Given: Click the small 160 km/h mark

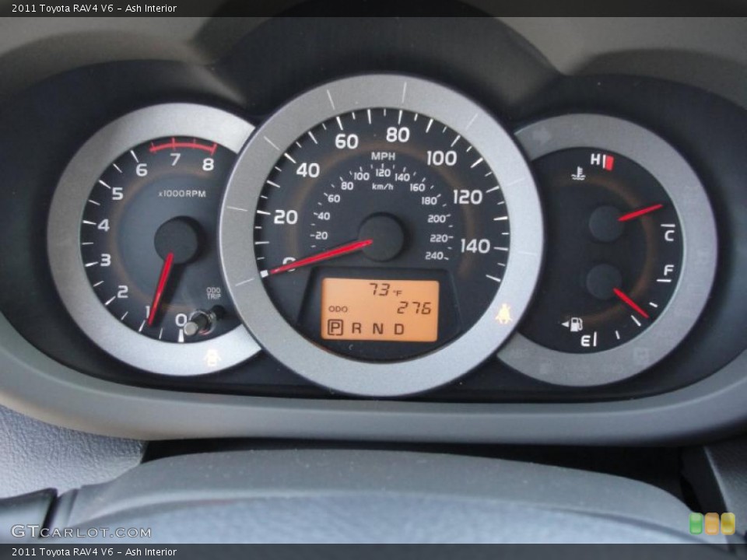Looking at the screenshot, I should [417, 187].
